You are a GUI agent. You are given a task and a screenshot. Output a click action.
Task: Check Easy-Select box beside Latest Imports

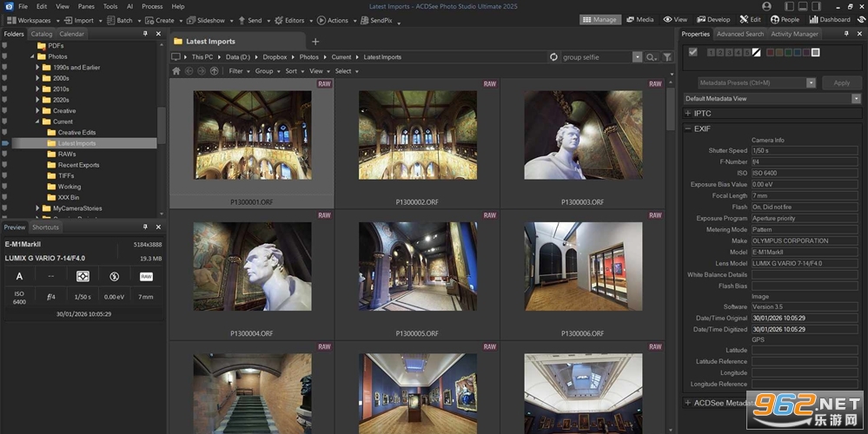click(x=5, y=143)
